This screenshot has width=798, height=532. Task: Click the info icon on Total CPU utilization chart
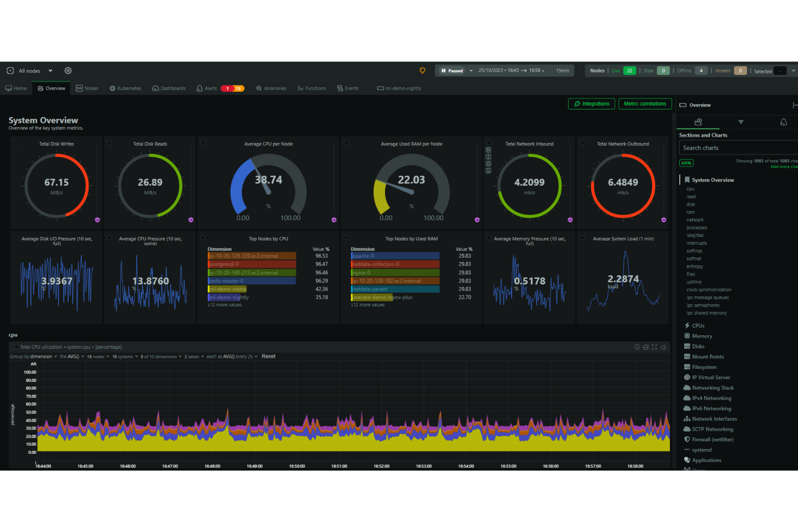click(x=637, y=347)
